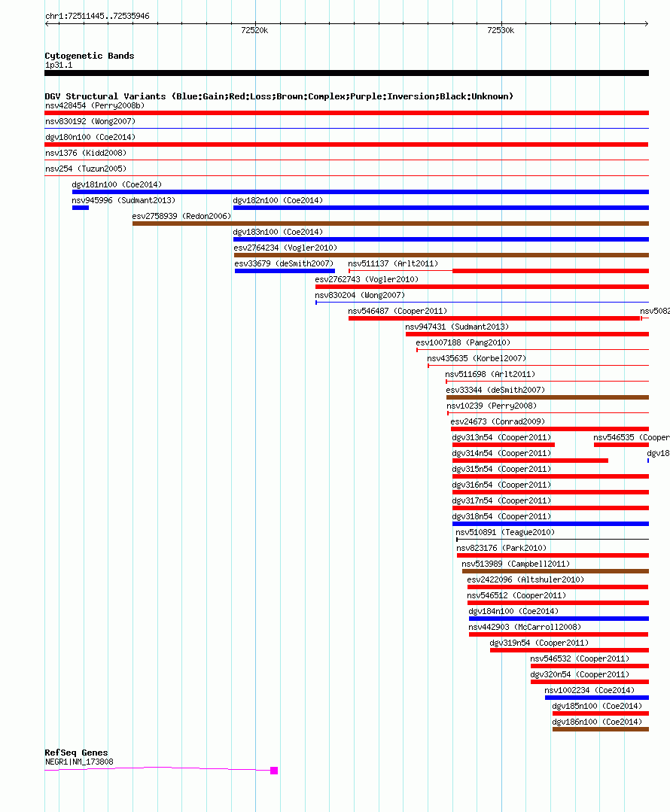Click the nsv1376 (Kidd2008) label

click(x=86, y=153)
